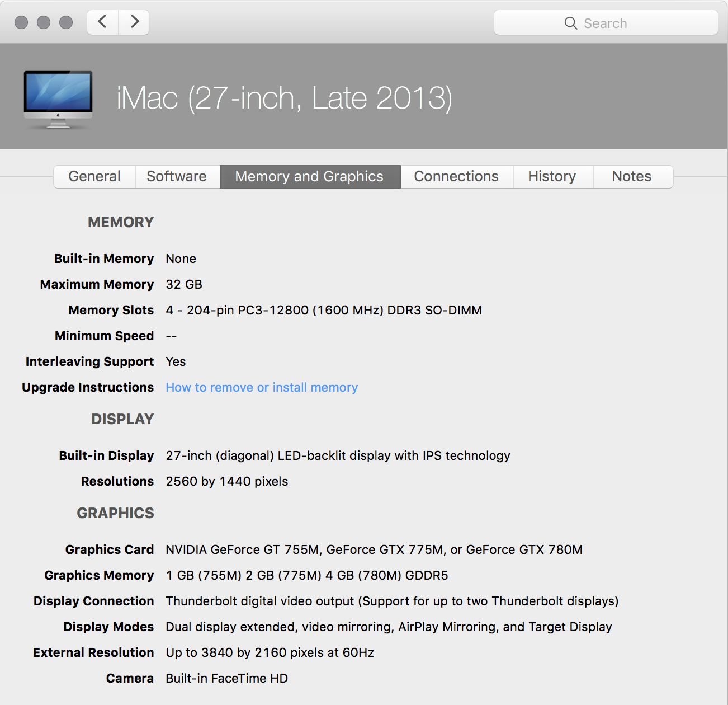
Task: Click the Minimum Speed value '--'
Action: point(172,336)
